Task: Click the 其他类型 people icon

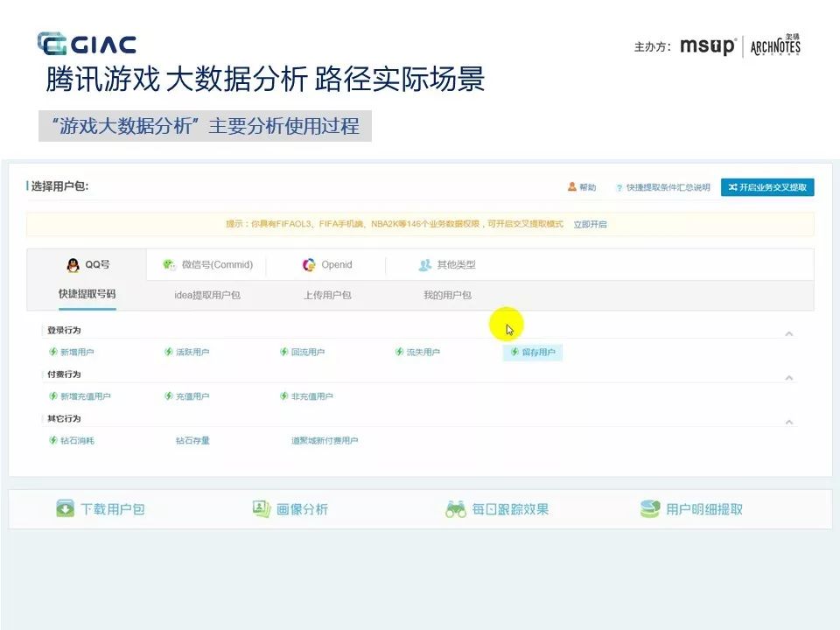Action: pos(425,264)
